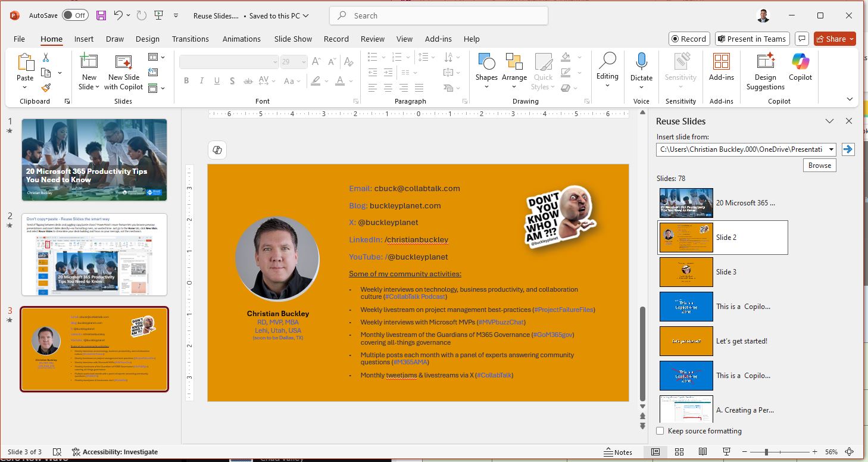868x462 pixels.
Task: Click the Cut scissors icon
Action: pos(46,58)
